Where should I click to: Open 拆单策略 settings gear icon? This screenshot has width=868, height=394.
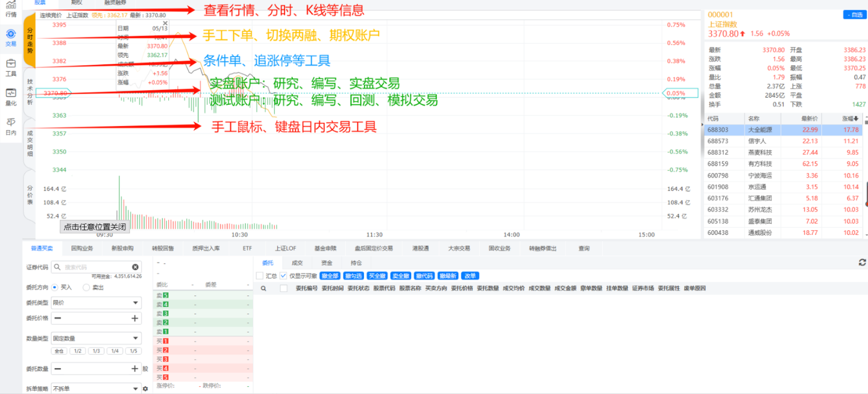(145, 389)
